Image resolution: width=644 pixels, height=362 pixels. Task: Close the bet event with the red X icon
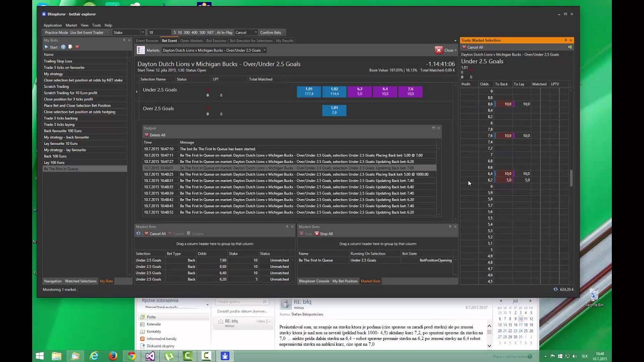click(439, 50)
